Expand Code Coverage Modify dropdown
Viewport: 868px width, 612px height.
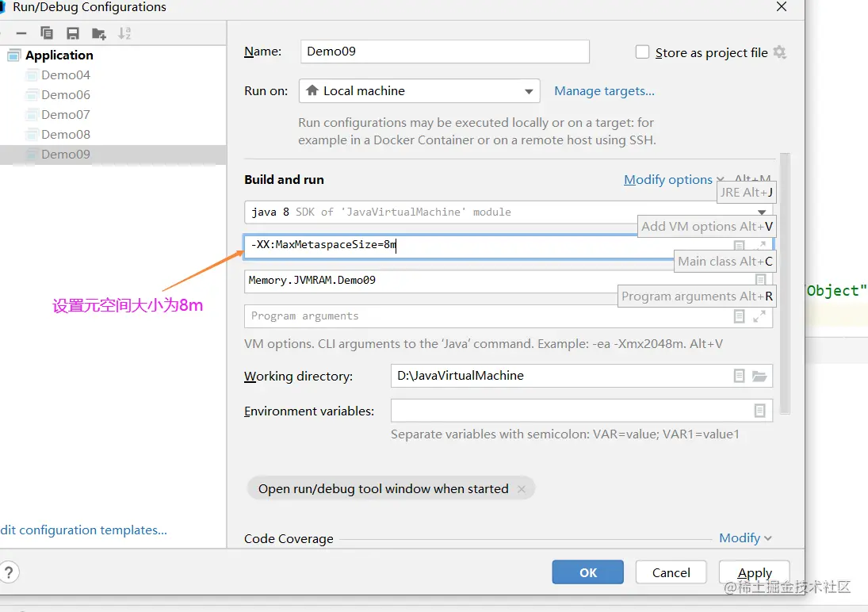745,537
